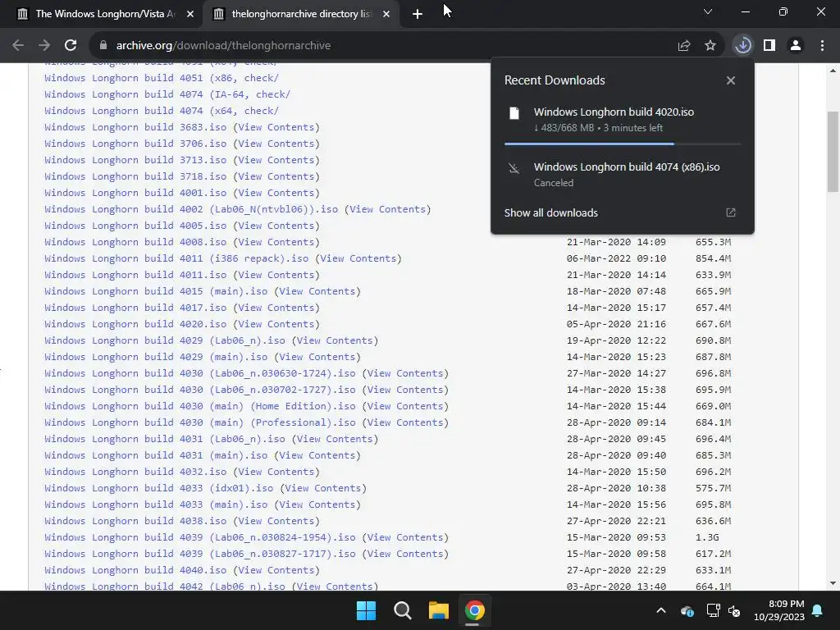Viewport: 840px width, 630px height.
Task: Click the Show all downloads link
Action: [x=550, y=212]
